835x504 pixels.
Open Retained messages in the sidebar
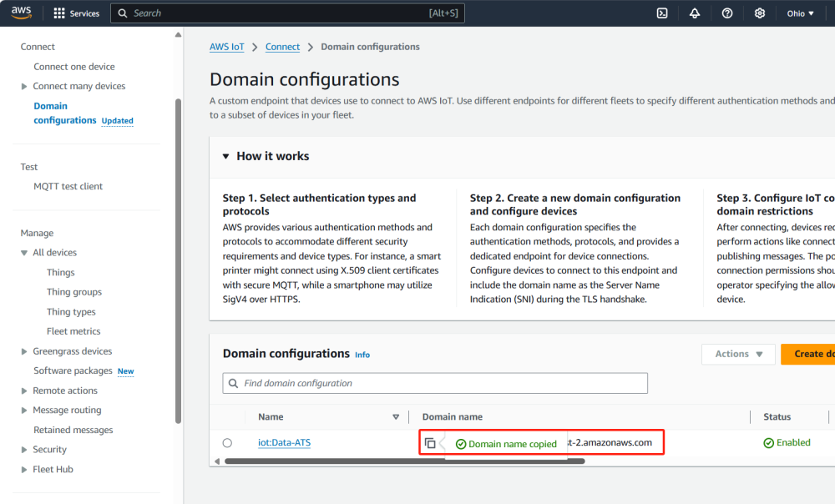click(x=73, y=430)
